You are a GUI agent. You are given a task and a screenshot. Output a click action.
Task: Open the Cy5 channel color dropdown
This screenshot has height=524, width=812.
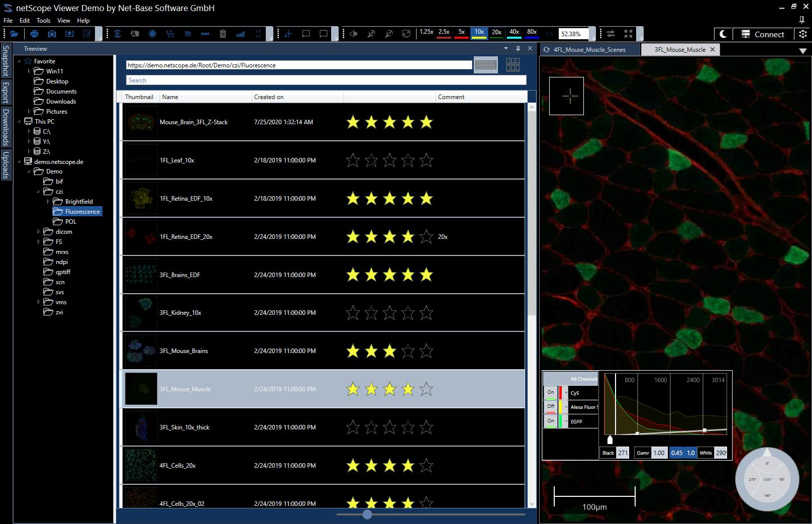pos(566,393)
